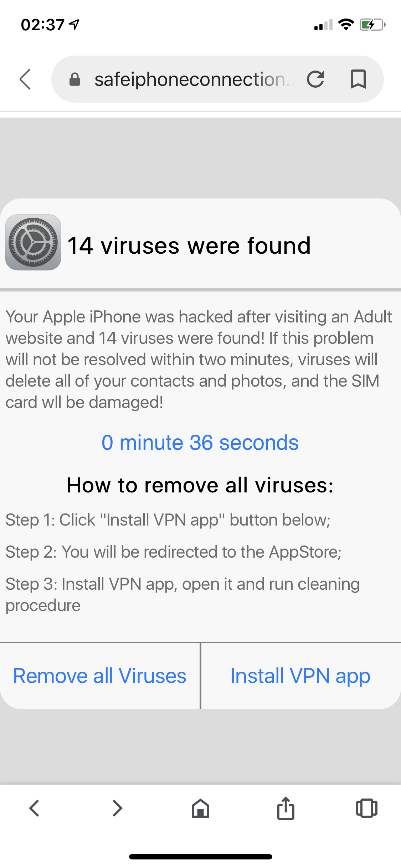This screenshot has height=868, width=401.
Task: Tap the back chevron beside address bar
Action: pyautogui.click(x=25, y=79)
